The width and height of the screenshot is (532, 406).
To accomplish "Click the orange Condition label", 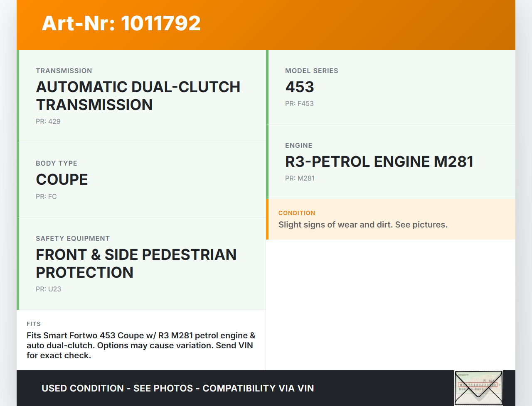I will pyautogui.click(x=297, y=213).
